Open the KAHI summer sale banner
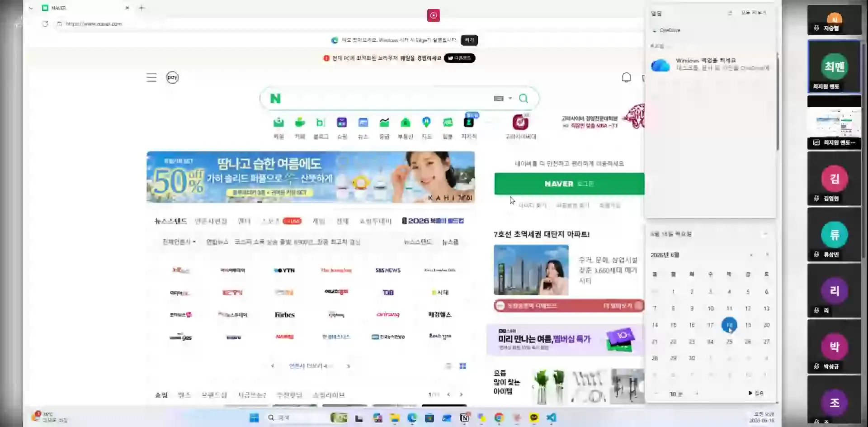Screen dimensions: 868x427 pyautogui.click(x=311, y=177)
